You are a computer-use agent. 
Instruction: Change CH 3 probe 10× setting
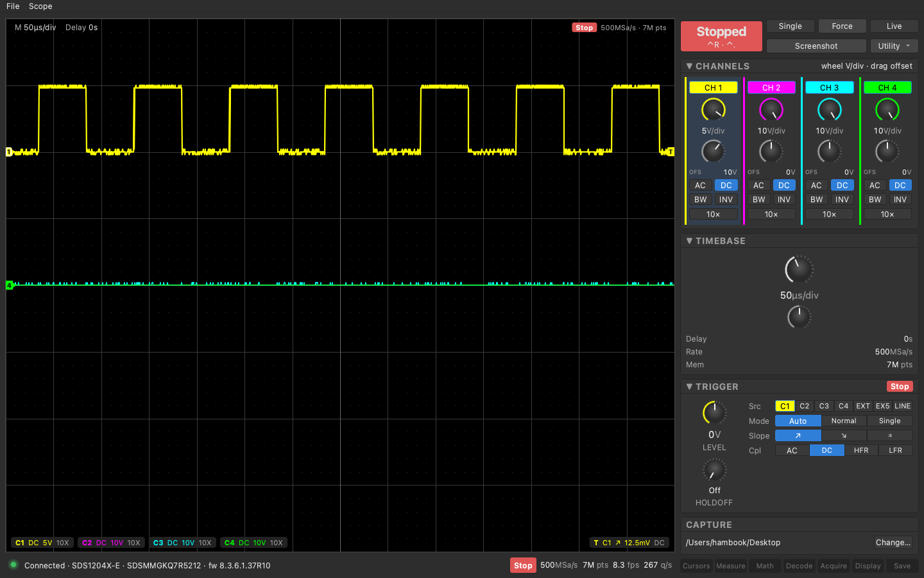(x=829, y=215)
